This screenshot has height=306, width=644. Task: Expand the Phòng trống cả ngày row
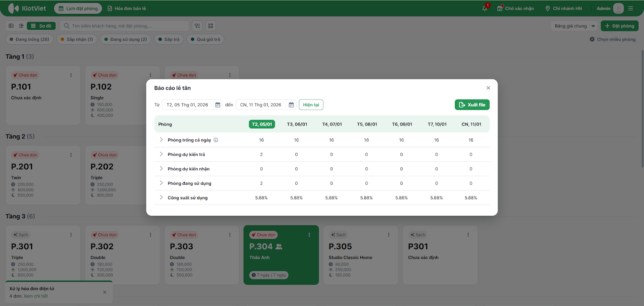pos(161,140)
